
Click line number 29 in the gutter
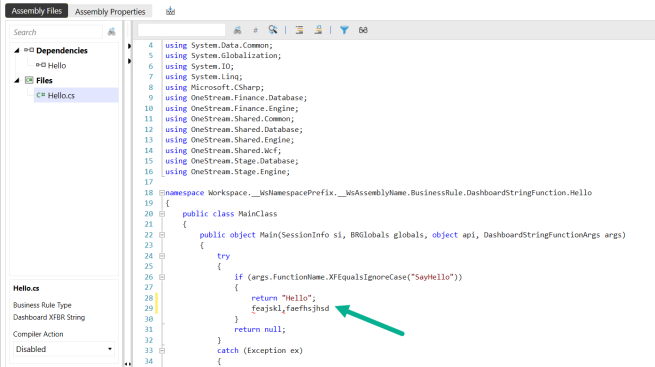(149, 309)
